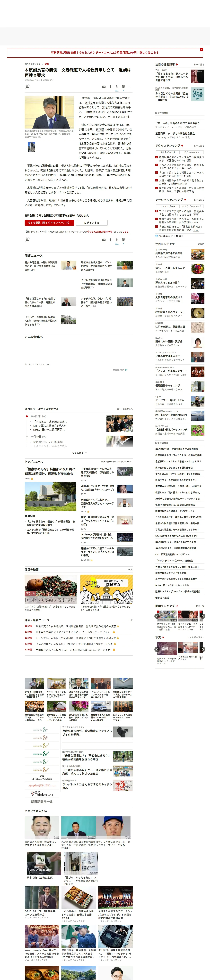Click もっと見る beside 注目の連載記事
The width and height of the screenshot is (210, 980).
(x=199, y=65)
